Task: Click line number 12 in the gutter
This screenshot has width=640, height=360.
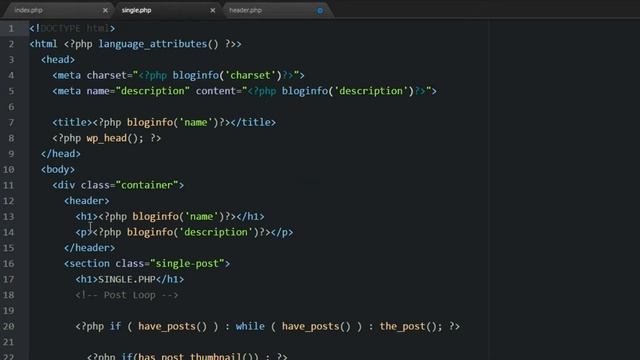Action: 9,201
